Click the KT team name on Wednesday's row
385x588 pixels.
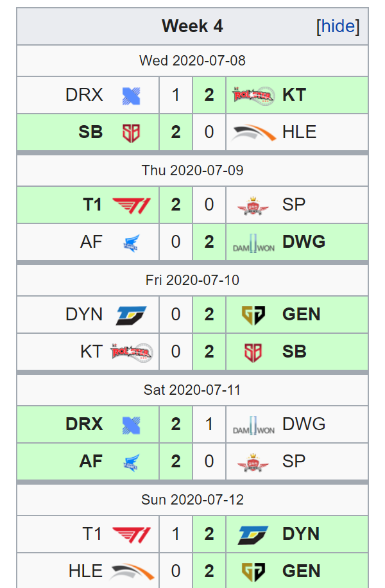tap(295, 95)
